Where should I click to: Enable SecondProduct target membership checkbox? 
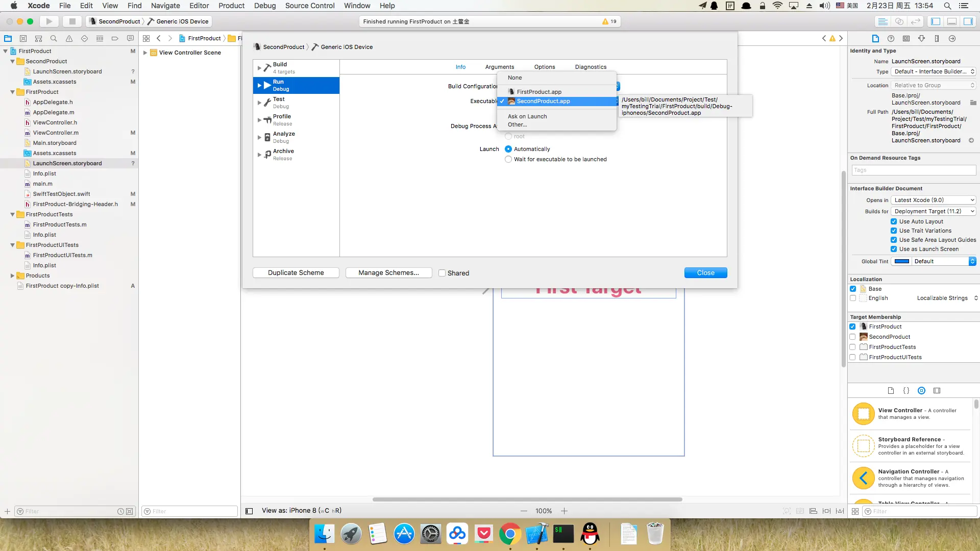[852, 337]
